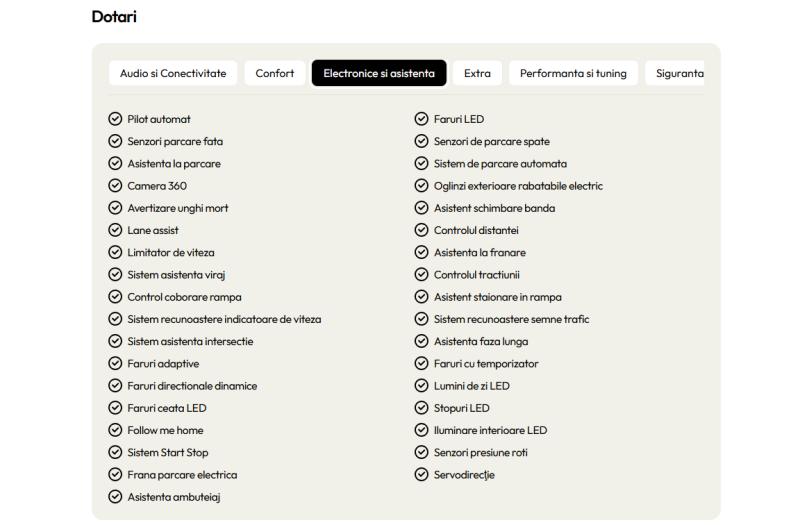The image size is (800, 525).
Task: Click the Sistem Start Stop feature label
Action: pos(168,453)
